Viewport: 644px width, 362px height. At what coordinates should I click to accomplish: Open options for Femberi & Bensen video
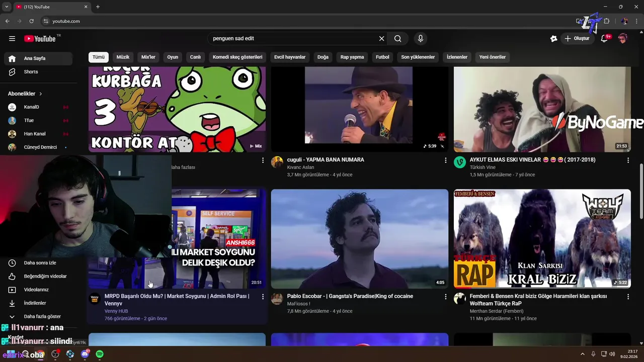click(x=628, y=297)
